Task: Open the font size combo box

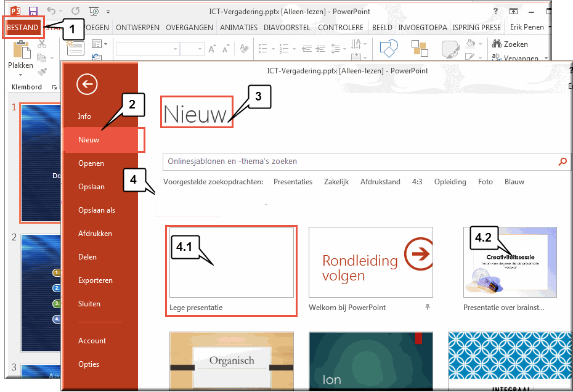Action: point(192,49)
